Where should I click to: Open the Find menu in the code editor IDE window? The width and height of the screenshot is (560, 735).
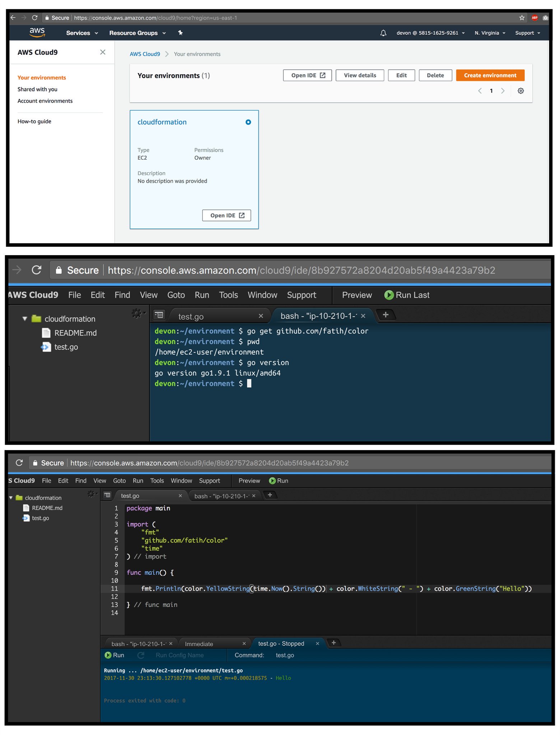click(x=81, y=481)
